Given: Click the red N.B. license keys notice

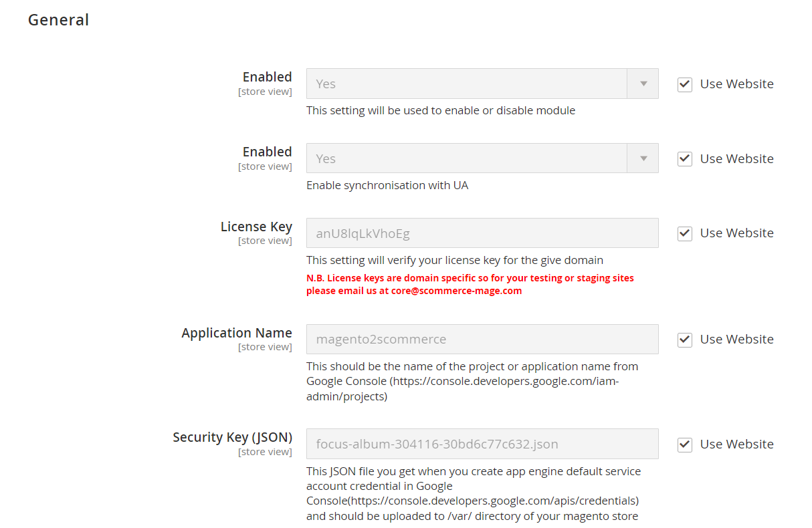Looking at the screenshot, I should (470, 278).
